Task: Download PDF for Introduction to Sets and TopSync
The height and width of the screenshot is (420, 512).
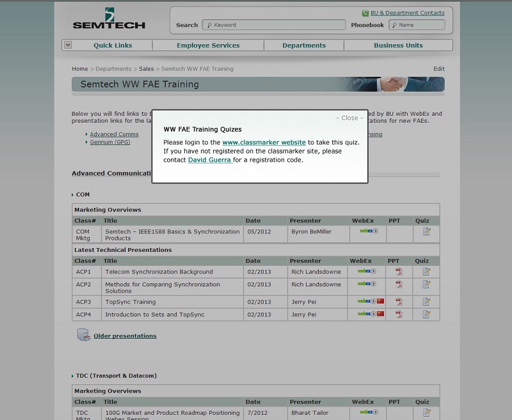Action: point(399,315)
